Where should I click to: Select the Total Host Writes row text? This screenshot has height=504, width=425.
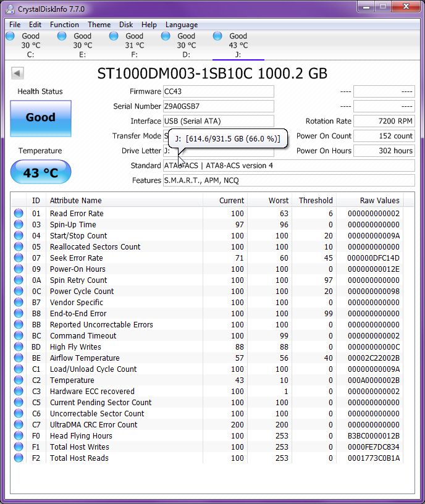[80, 447]
